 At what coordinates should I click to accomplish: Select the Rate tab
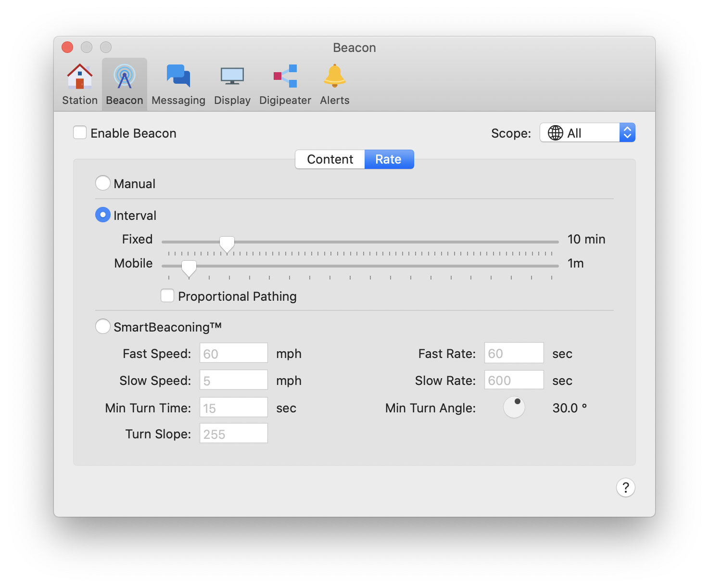389,159
